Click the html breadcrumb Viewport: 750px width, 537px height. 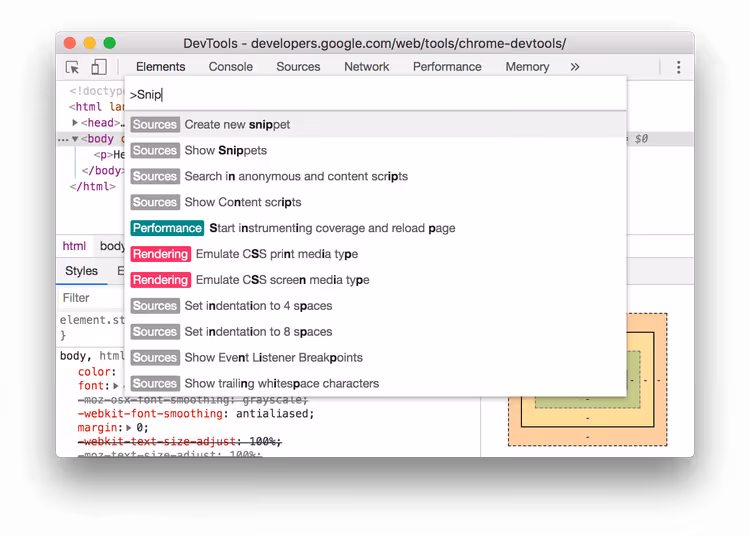click(x=74, y=246)
